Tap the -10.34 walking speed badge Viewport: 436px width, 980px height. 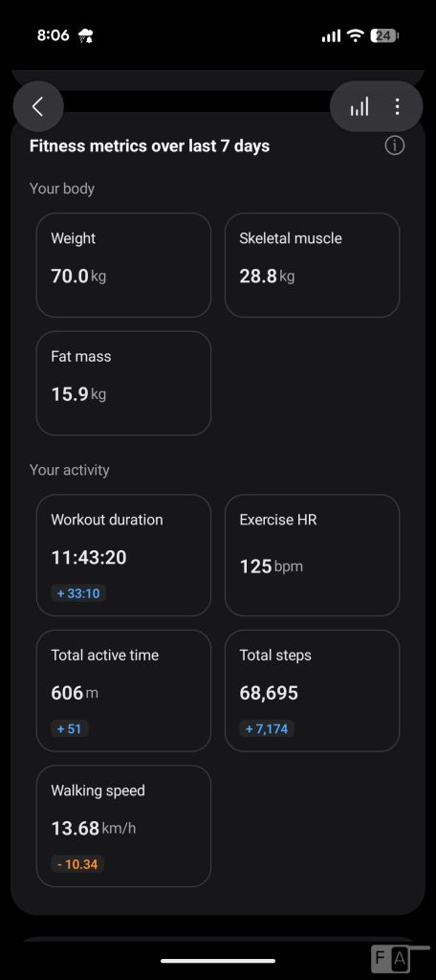tap(77, 864)
